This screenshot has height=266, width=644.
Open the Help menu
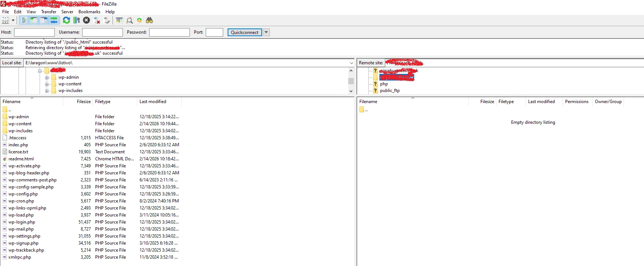tap(110, 11)
